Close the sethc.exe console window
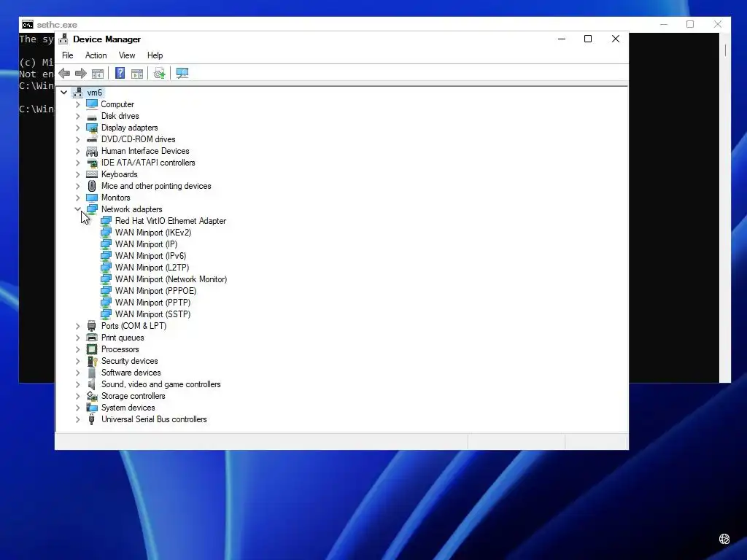This screenshot has height=560, width=747. (x=718, y=24)
